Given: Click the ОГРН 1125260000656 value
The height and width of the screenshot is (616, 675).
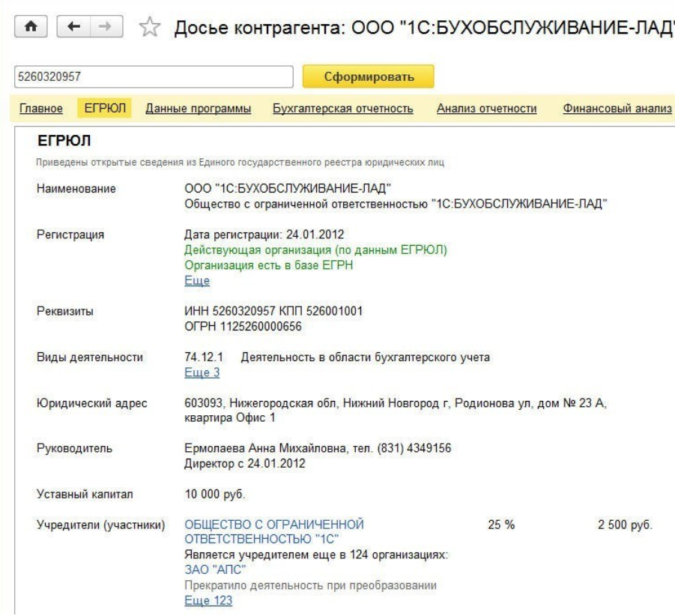Looking at the screenshot, I should coord(243,326).
